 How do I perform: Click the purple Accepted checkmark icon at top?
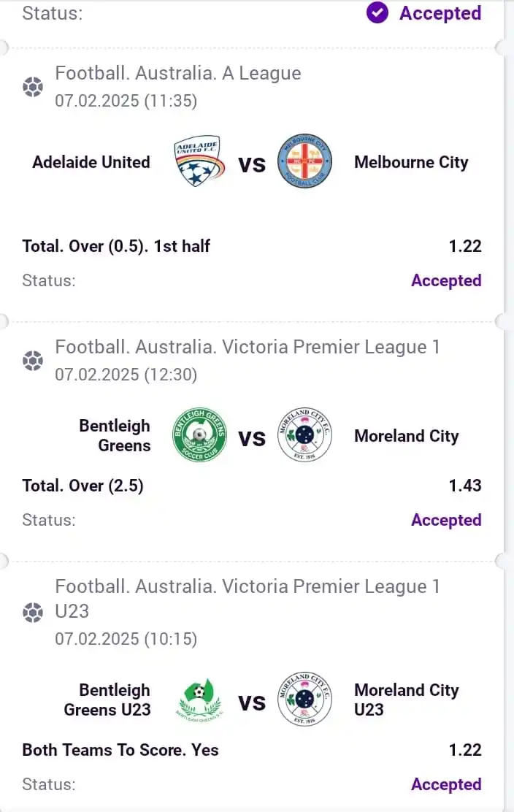(377, 13)
